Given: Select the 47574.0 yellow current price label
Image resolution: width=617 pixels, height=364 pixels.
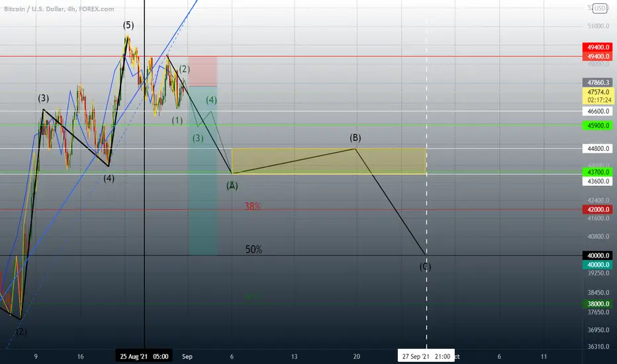Looking at the screenshot, I should point(598,92).
